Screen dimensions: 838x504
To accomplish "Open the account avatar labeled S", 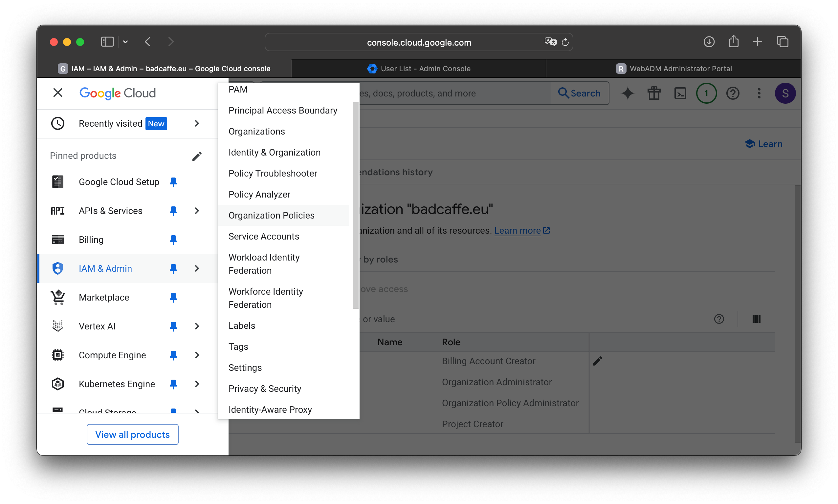I will point(785,93).
